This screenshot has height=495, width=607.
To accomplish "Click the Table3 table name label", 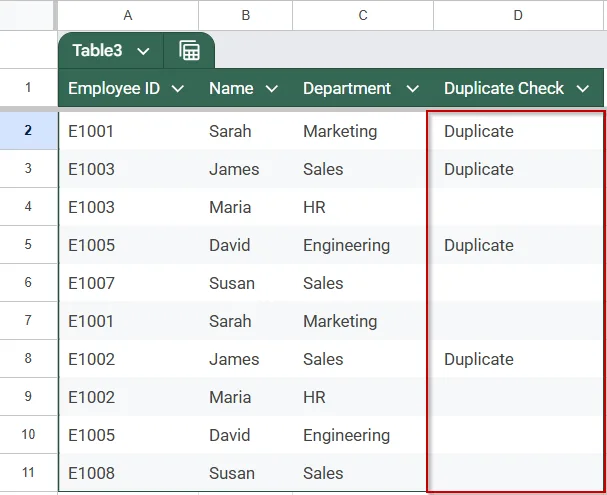I will [x=97, y=51].
